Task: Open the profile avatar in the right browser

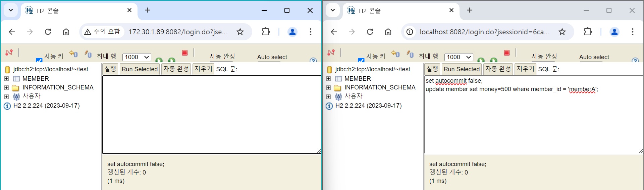Action: tap(614, 32)
